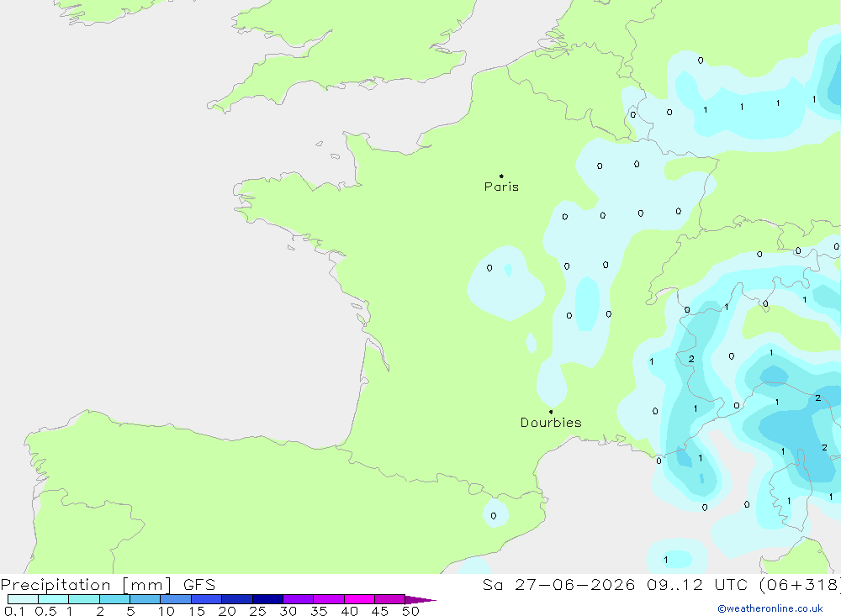841x616 pixels.
Task: Pick the 0.1–0.5 mm legend color swatch
Action: click(x=23, y=599)
